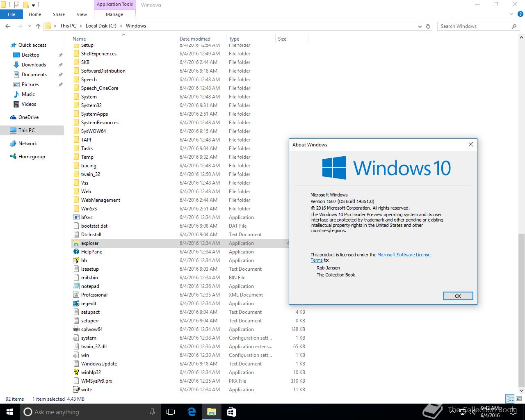Launch Microsoft Edge from taskbar
Screen dimensions: 525x420
pyautogui.click(x=191, y=412)
